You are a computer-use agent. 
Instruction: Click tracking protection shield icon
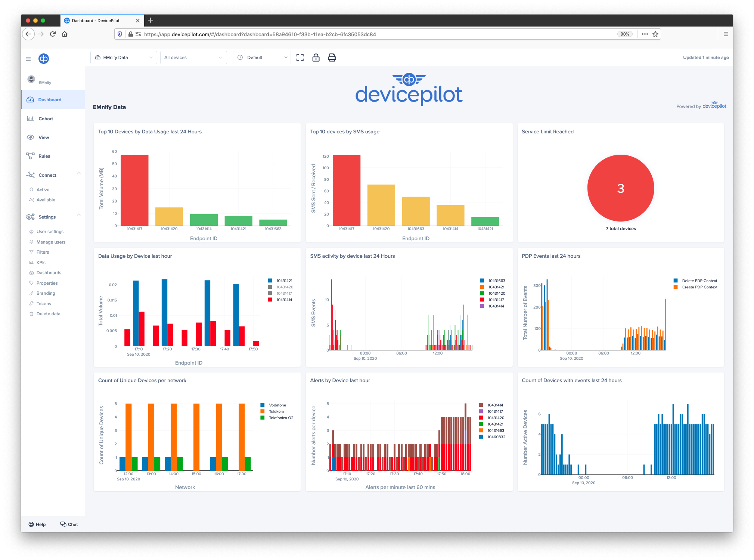coord(120,34)
